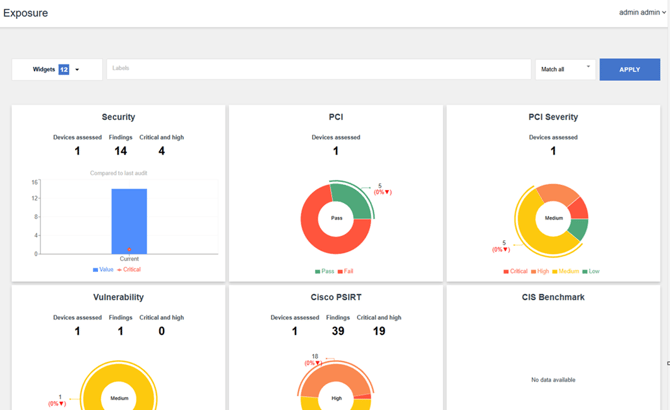
Task: Toggle the Value legend in Security chart
Action: coord(103,269)
